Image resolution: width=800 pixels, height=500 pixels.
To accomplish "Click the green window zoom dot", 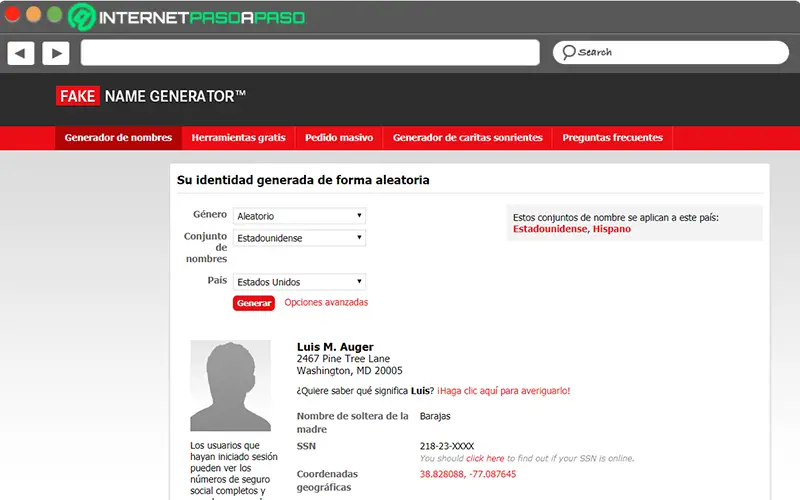I will 55,15.
